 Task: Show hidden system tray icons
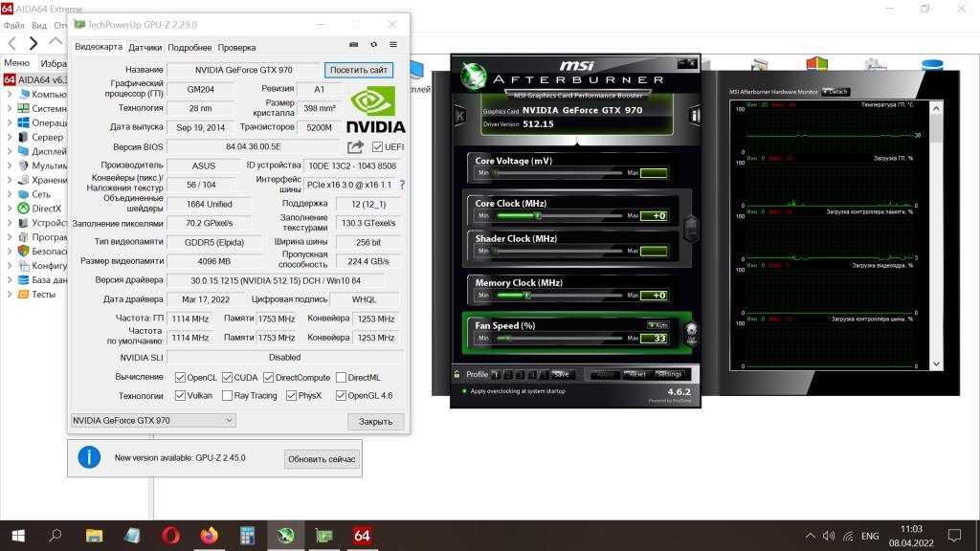[x=810, y=536]
